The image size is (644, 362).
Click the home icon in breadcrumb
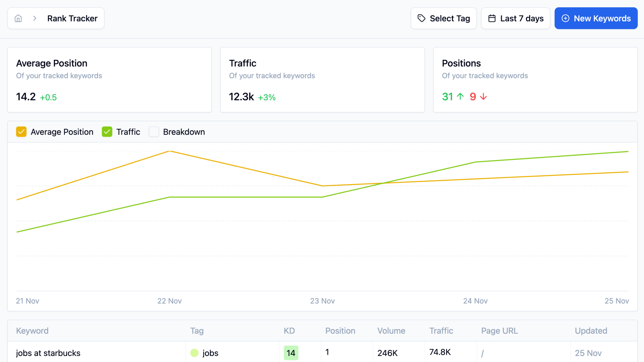coord(18,18)
